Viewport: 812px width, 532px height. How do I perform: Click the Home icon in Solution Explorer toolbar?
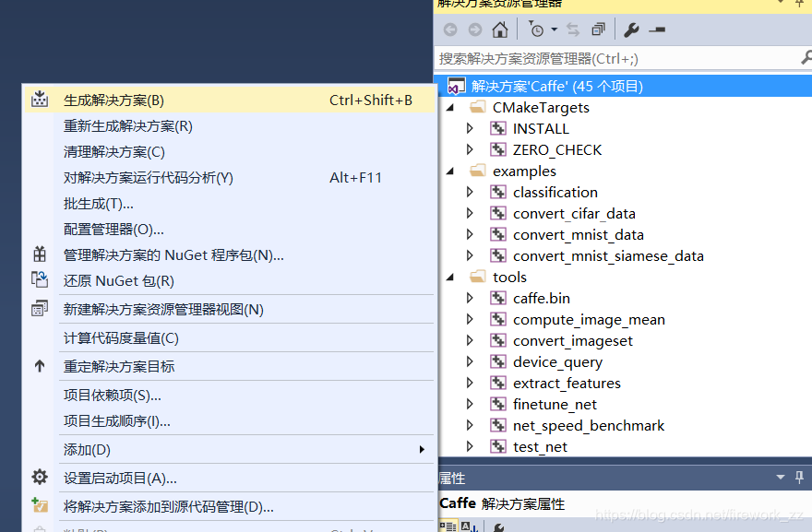[500, 30]
